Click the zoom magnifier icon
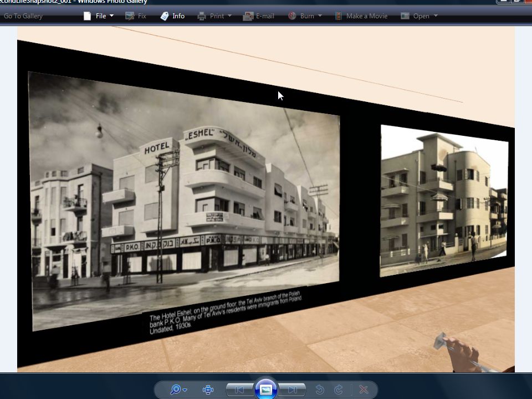This screenshot has height=399, width=532. 176,390
